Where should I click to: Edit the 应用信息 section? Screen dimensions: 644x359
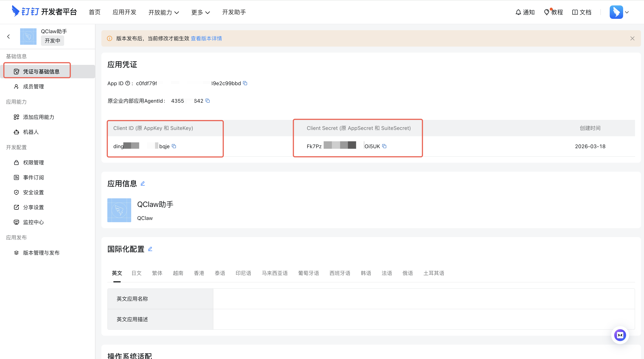click(143, 183)
